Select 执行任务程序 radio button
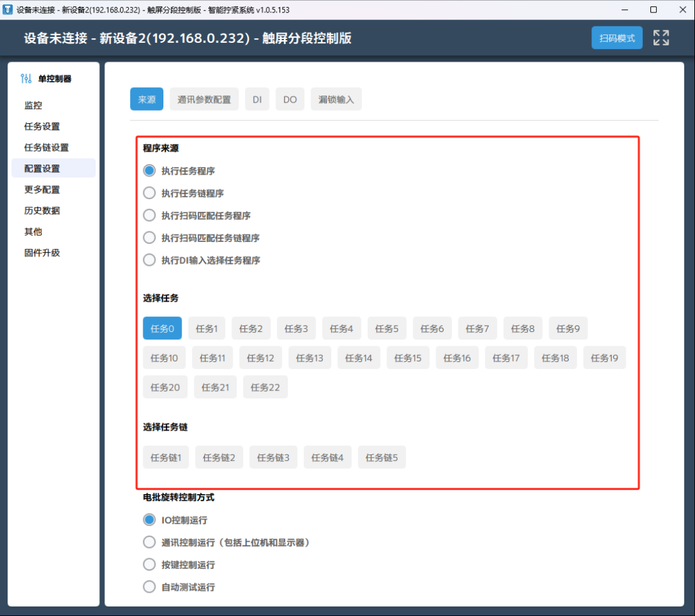 (x=150, y=171)
